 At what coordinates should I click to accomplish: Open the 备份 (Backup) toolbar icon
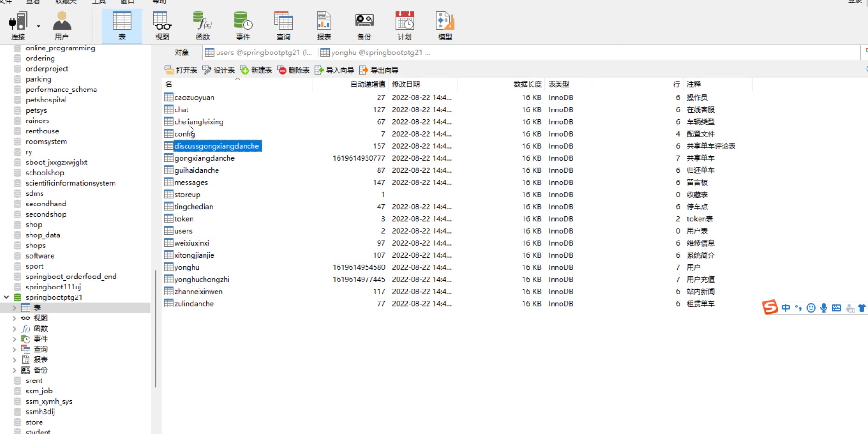point(364,26)
